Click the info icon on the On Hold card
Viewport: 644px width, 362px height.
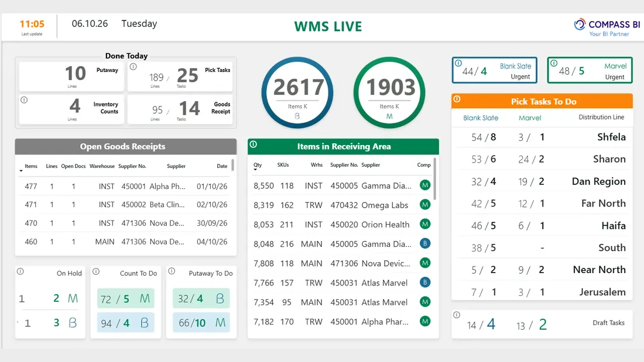tap(20, 271)
